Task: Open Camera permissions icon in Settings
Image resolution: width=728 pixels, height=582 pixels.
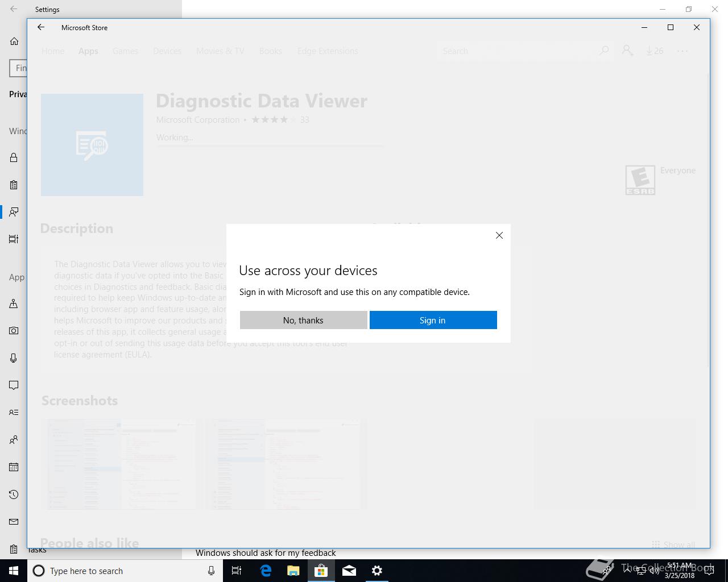Action: coord(14,331)
